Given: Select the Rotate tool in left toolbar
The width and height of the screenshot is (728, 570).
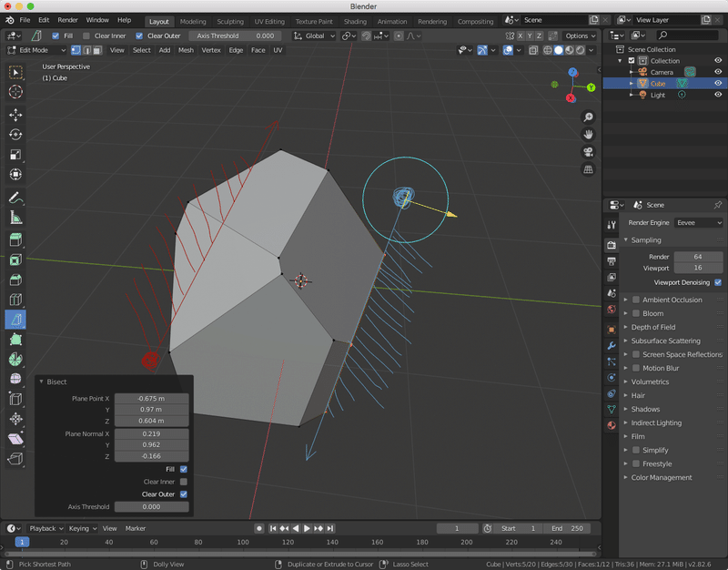Looking at the screenshot, I should tap(15, 135).
